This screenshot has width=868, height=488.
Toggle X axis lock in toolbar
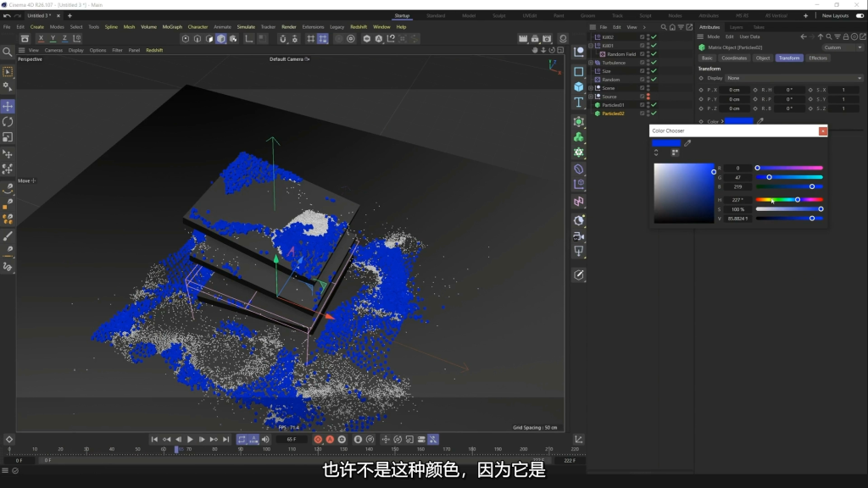41,38
